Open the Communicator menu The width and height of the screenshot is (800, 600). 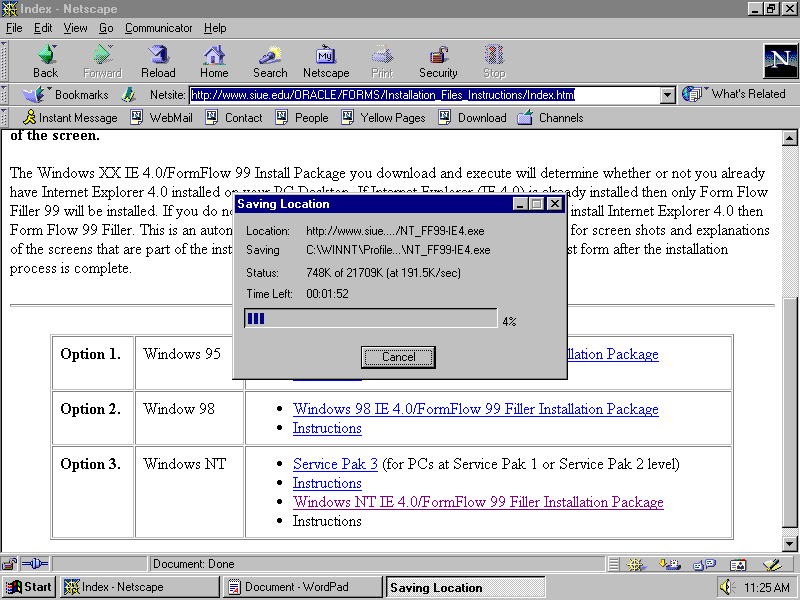159,28
